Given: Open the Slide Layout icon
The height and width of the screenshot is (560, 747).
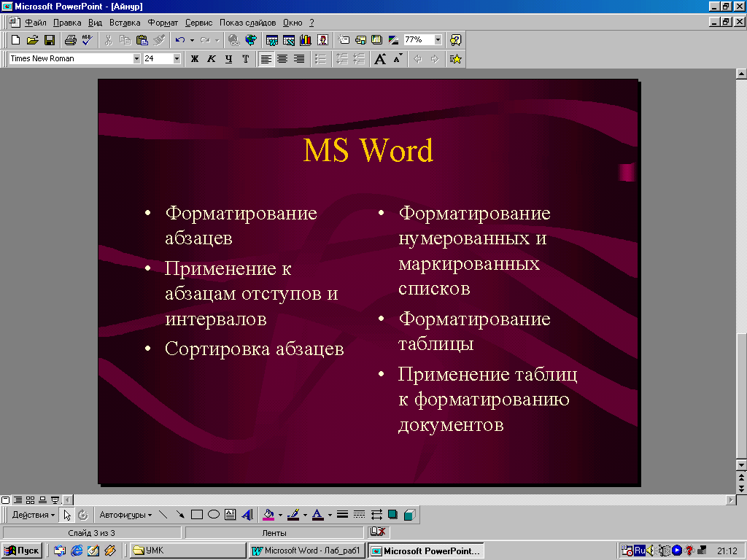Looking at the screenshot, I should tap(360, 40).
